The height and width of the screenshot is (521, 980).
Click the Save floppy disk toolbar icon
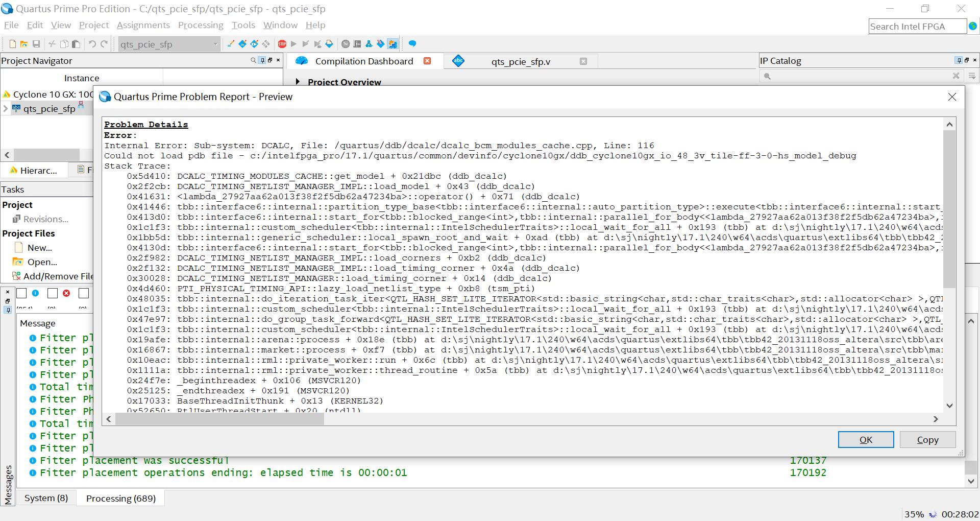coord(36,44)
